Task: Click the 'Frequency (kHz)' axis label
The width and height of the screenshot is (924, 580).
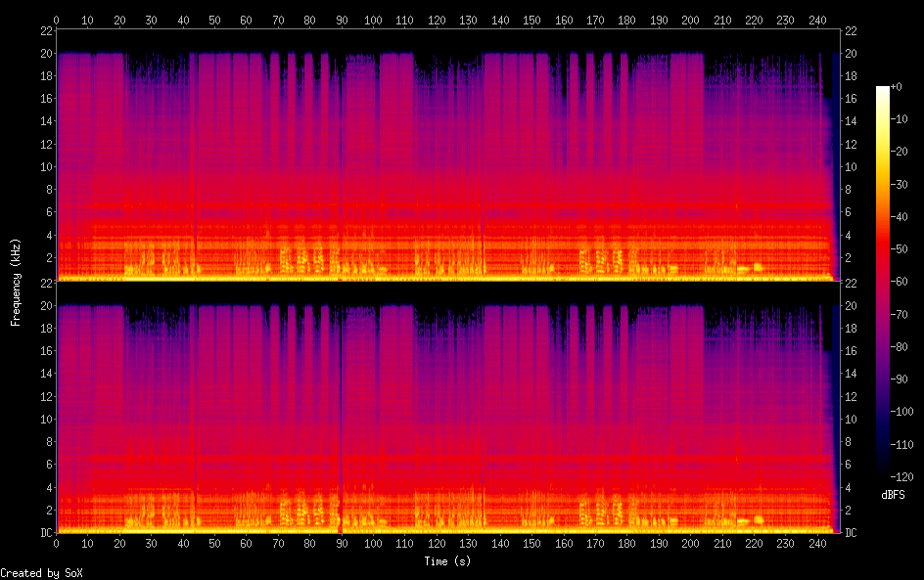Action: [16, 282]
